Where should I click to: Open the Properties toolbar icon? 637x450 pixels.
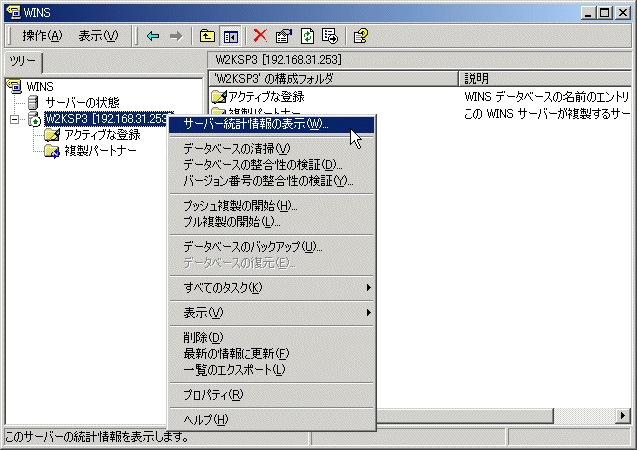coord(284,36)
